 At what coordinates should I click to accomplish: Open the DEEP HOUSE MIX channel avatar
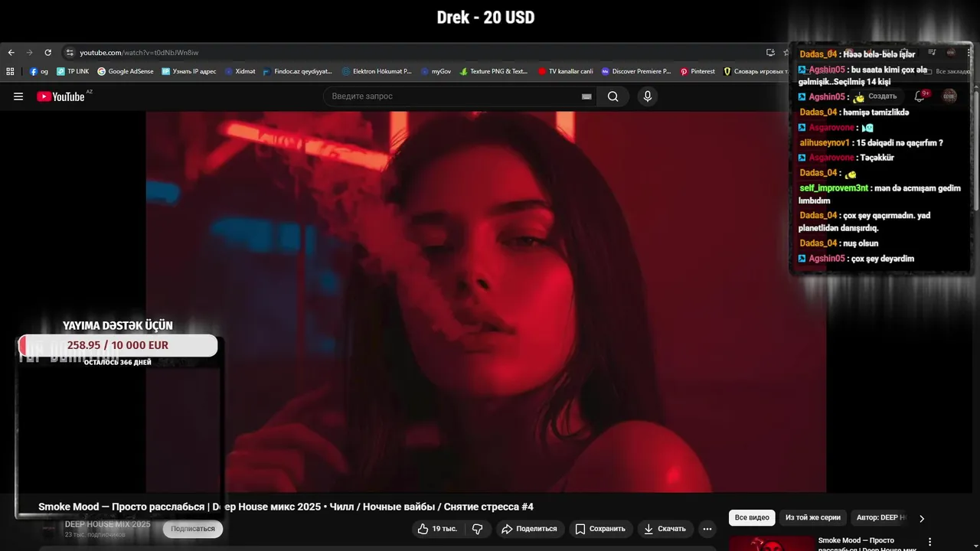click(x=50, y=529)
